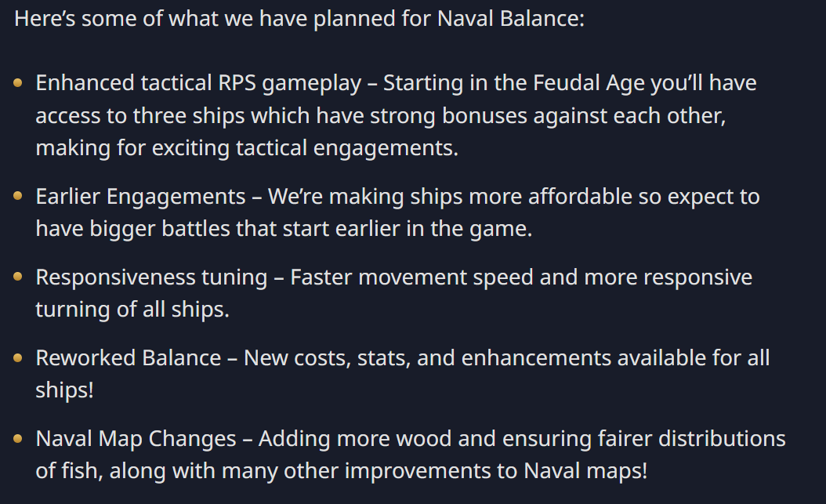Click the bullet dot beside Naval Map Changes
Screen dimensions: 826x504
(x=18, y=440)
